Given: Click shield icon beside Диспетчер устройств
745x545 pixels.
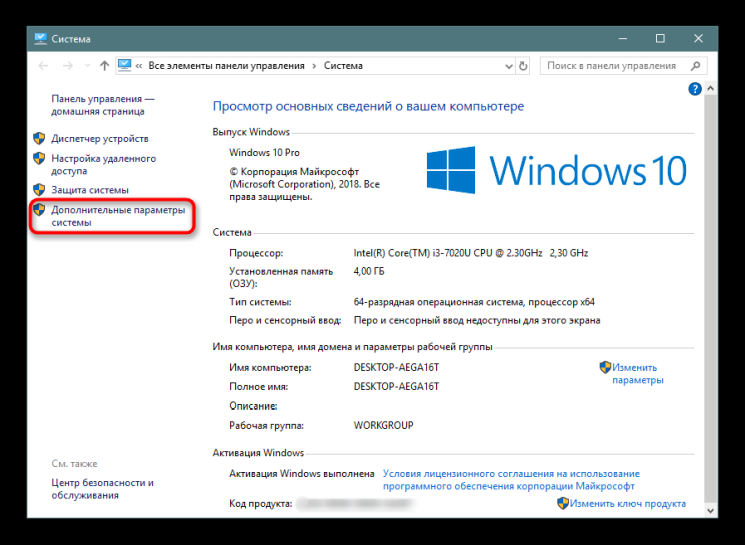Looking at the screenshot, I should pos(39,138).
